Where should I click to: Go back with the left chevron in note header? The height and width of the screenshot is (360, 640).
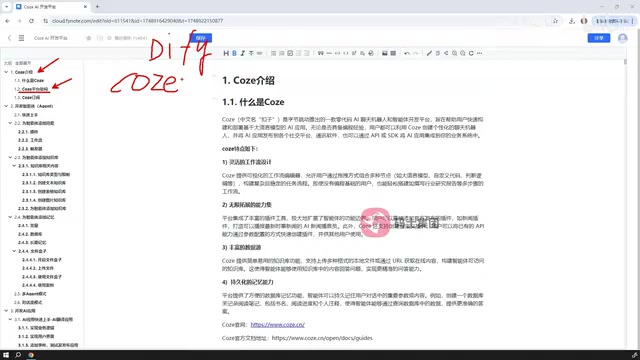[x=9, y=38]
